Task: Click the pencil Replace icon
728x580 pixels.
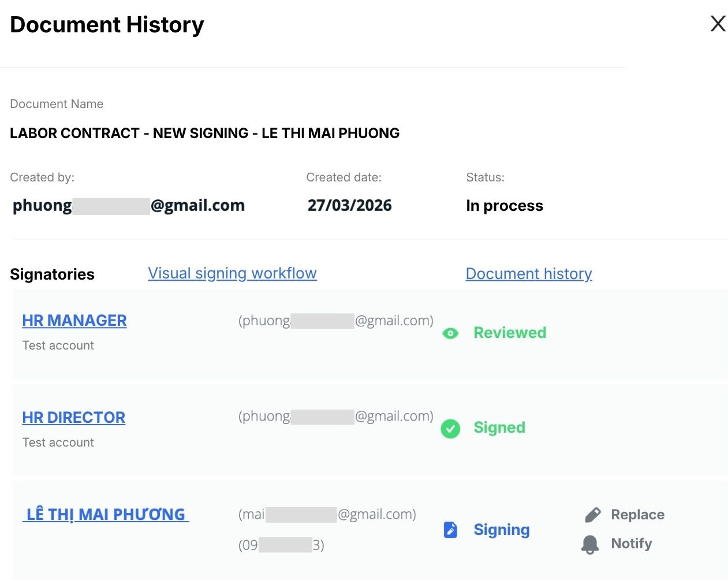Action: point(592,515)
